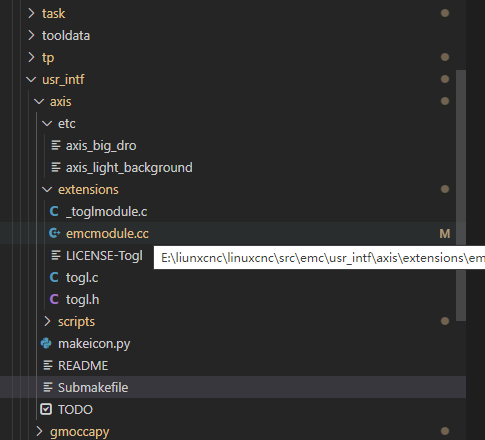Expand the gmoccapy folder
Viewport: 485px width, 440px height.
coord(39,431)
